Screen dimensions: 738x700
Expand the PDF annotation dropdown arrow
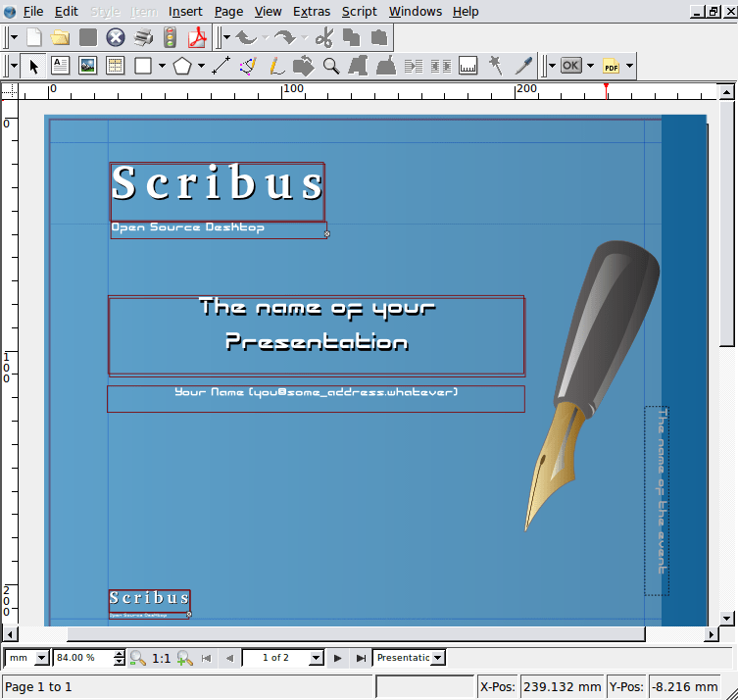(629, 66)
